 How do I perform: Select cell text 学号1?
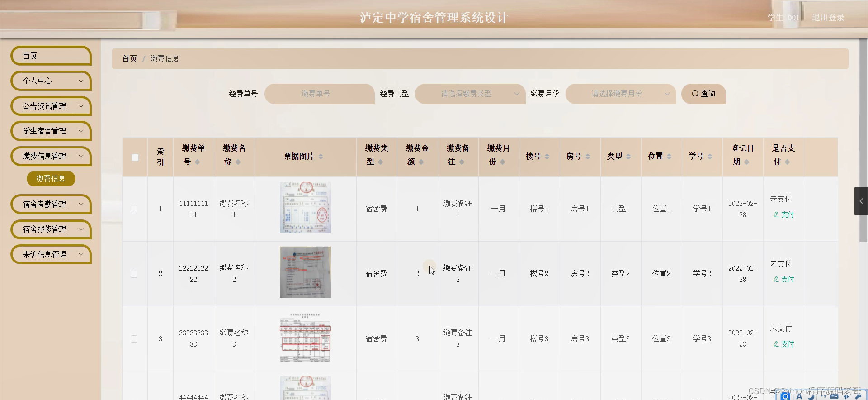(702, 209)
